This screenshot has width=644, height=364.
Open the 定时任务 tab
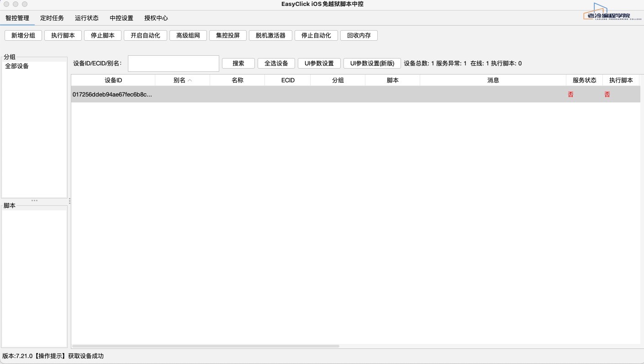(x=52, y=18)
